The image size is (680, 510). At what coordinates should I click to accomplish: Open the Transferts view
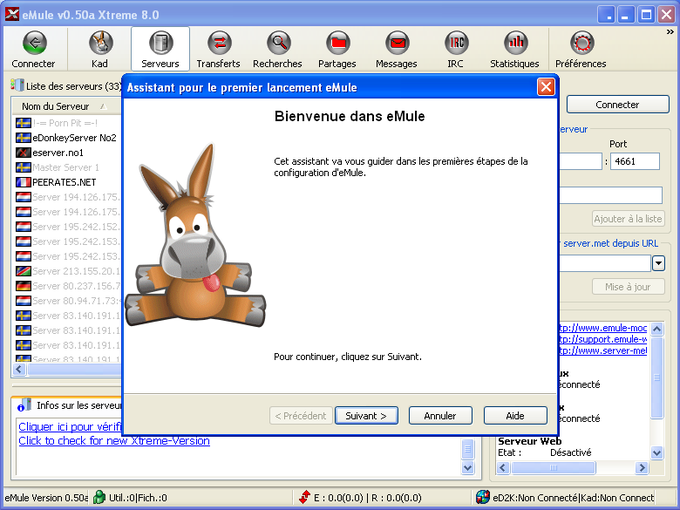click(x=219, y=49)
